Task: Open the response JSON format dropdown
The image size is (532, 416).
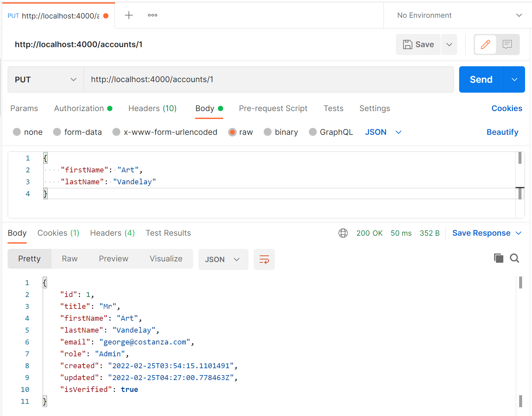Action: pyautogui.click(x=223, y=259)
